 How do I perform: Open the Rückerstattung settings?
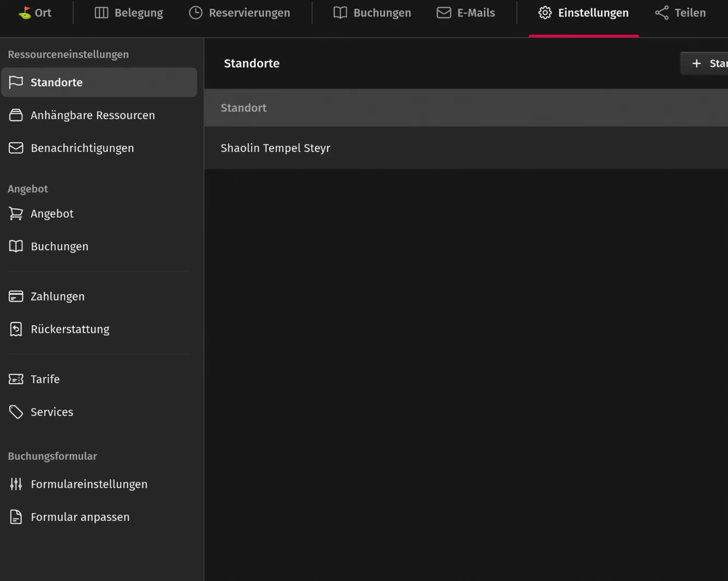pos(70,329)
